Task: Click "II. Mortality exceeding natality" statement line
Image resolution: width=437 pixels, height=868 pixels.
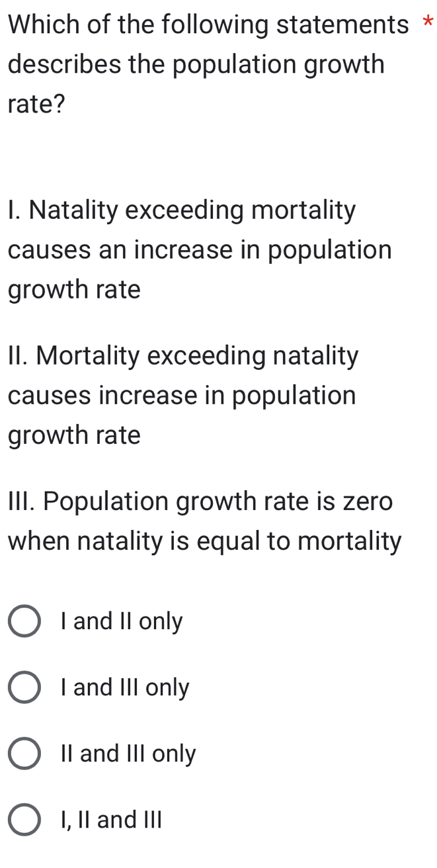Action: pos(184,357)
